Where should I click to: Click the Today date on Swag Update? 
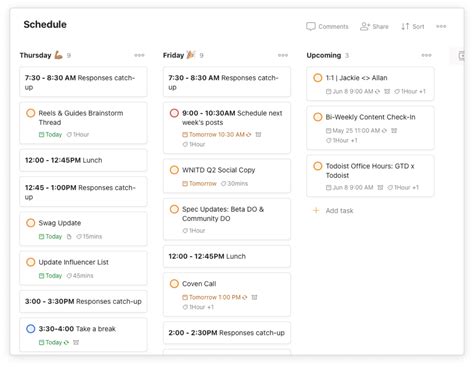50,236
